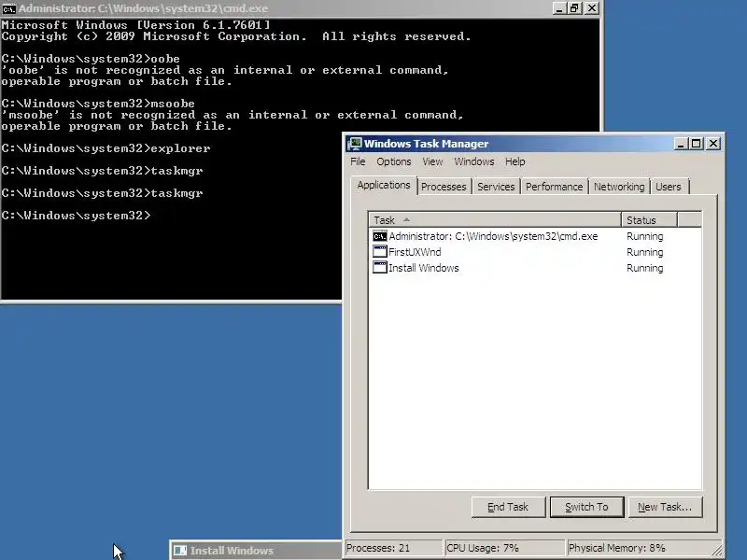The width and height of the screenshot is (747, 560).
Task: Maximize the Task Manager window
Action: (x=696, y=144)
